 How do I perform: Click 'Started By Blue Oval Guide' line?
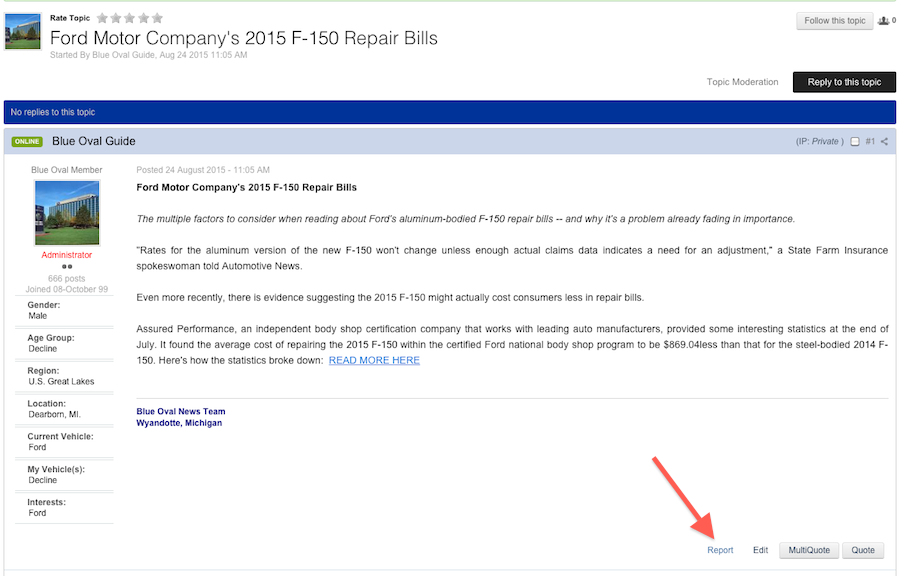(149, 55)
